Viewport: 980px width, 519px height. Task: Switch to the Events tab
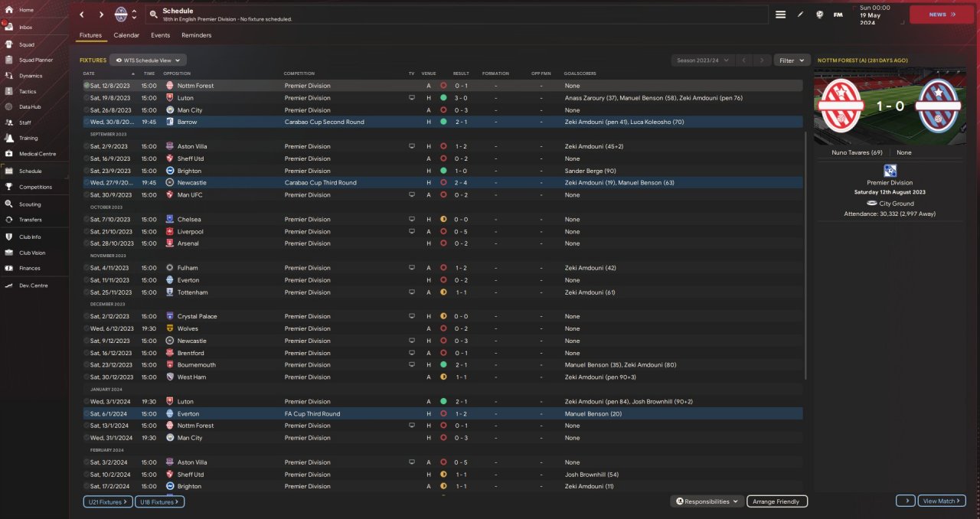click(x=160, y=35)
